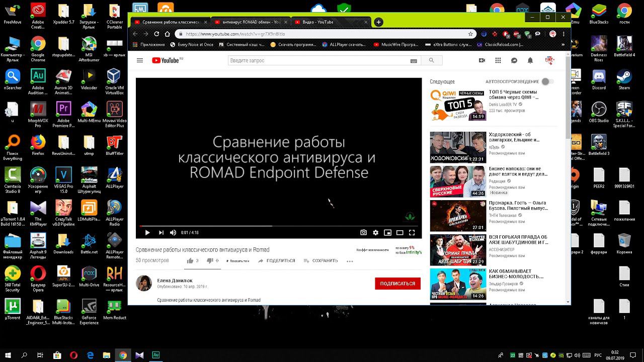
Task: Skip to next video button
Action: [x=161, y=232]
